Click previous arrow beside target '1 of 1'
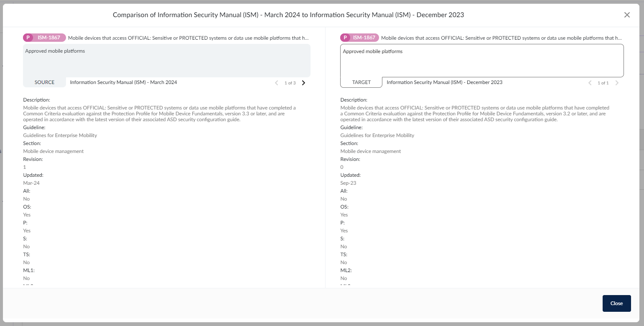 pyautogui.click(x=590, y=83)
